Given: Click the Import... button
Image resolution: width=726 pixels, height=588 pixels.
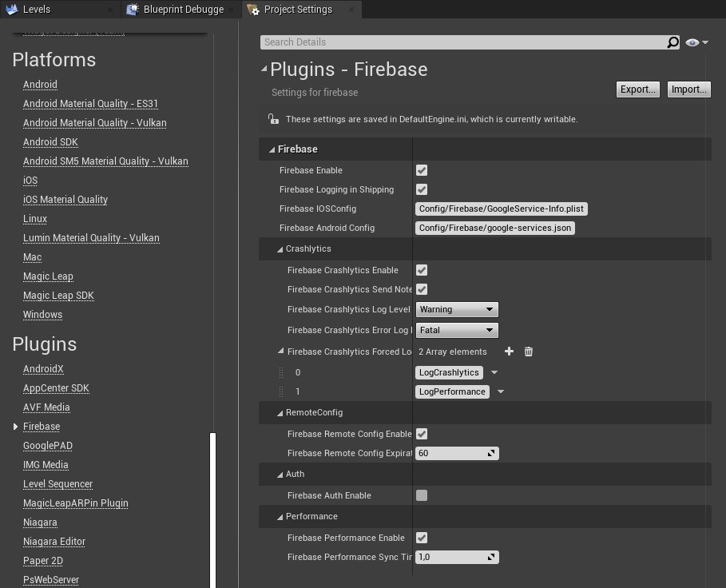Looking at the screenshot, I should click(x=688, y=89).
